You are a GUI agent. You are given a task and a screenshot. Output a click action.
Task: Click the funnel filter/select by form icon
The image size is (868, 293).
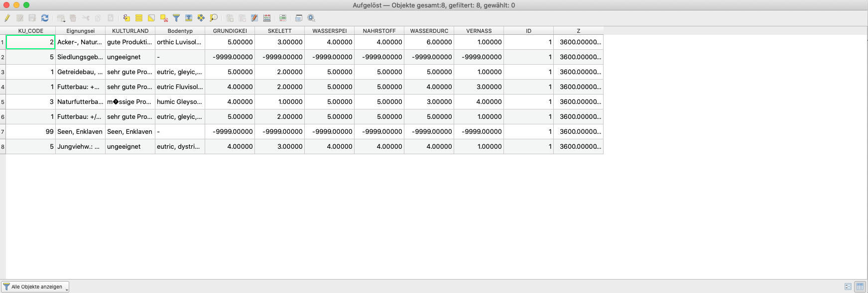[176, 18]
